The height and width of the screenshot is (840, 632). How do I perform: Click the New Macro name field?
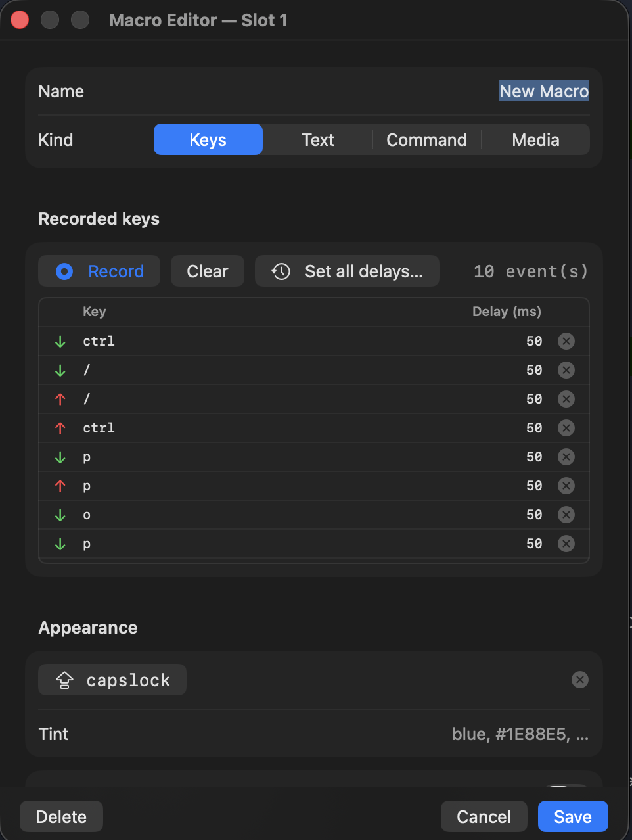(x=544, y=91)
